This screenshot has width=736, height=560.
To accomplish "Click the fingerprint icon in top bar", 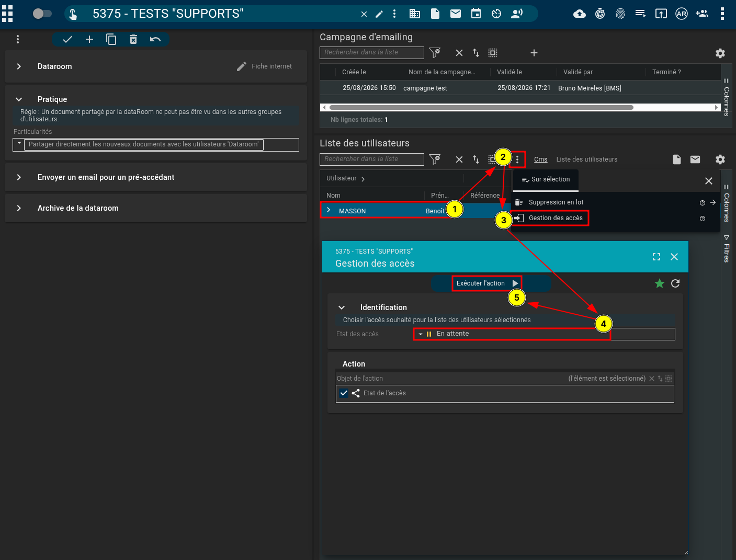I will pos(620,14).
